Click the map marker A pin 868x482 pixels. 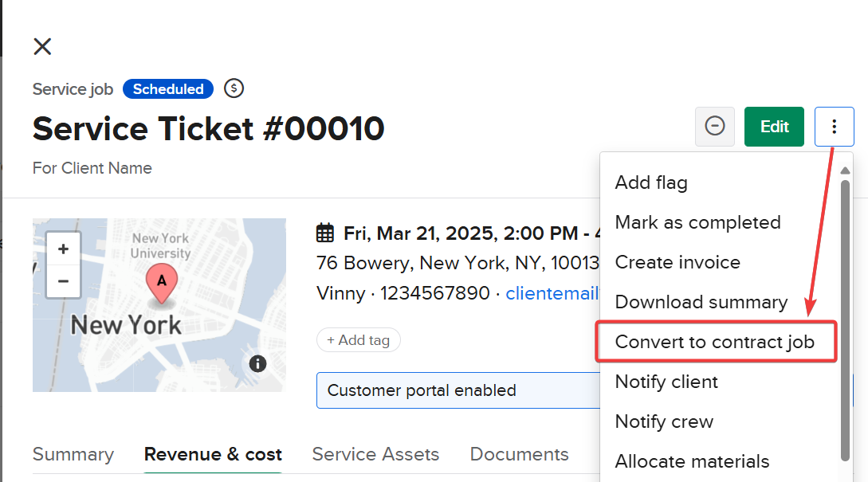163,284
